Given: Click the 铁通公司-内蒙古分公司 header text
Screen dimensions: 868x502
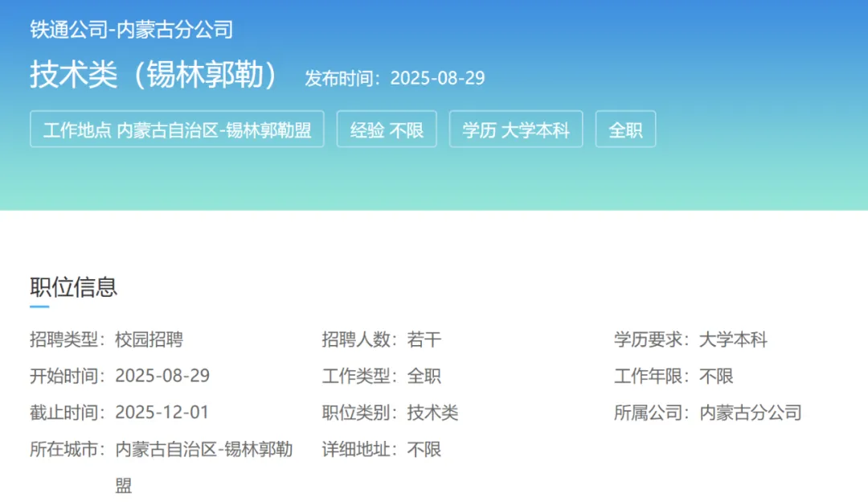Looking at the screenshot, I should [131, 30].
